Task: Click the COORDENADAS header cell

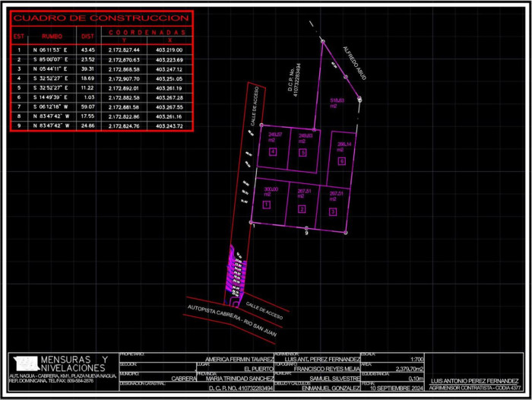Action: coord(145,32)
